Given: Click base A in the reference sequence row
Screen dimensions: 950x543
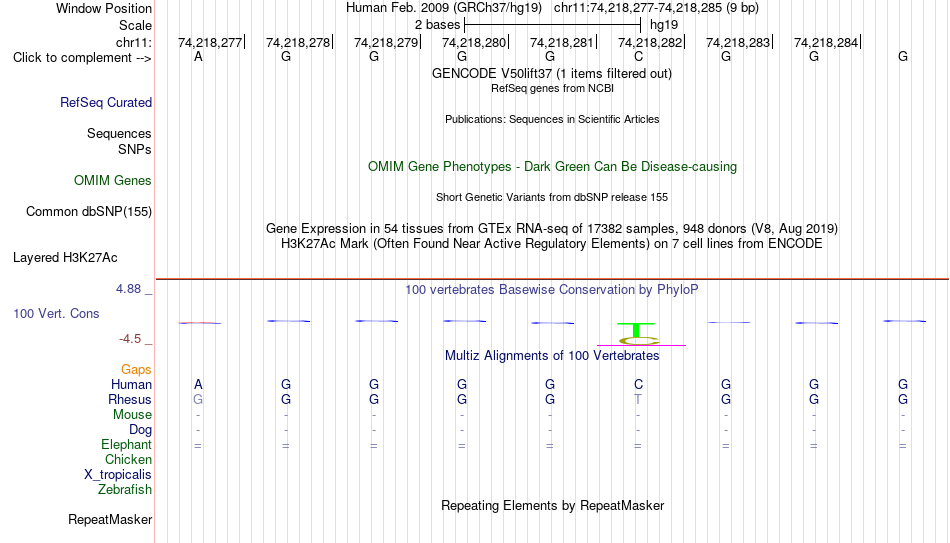Looking at the screenshot, I should (x=198, y=57).
